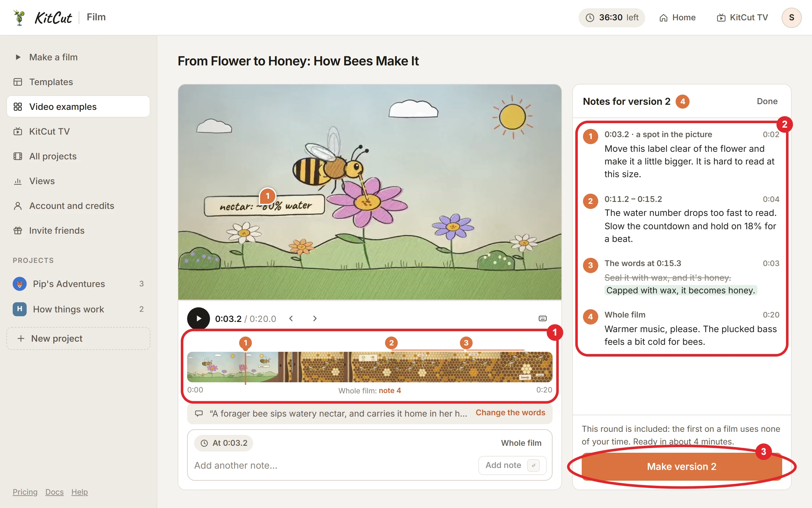Click Add note button
The height and width of the screenshot is (508, 812).
point(512,465)
